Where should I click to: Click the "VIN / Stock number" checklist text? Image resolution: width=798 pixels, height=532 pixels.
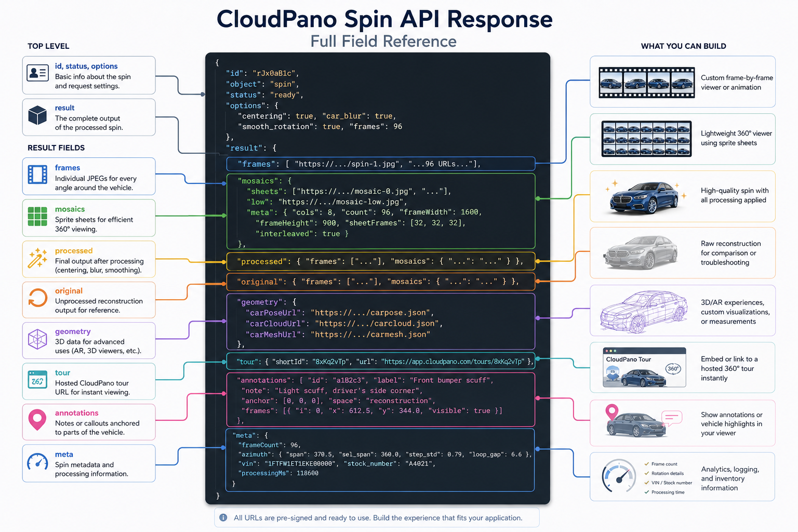click(672, 483)
